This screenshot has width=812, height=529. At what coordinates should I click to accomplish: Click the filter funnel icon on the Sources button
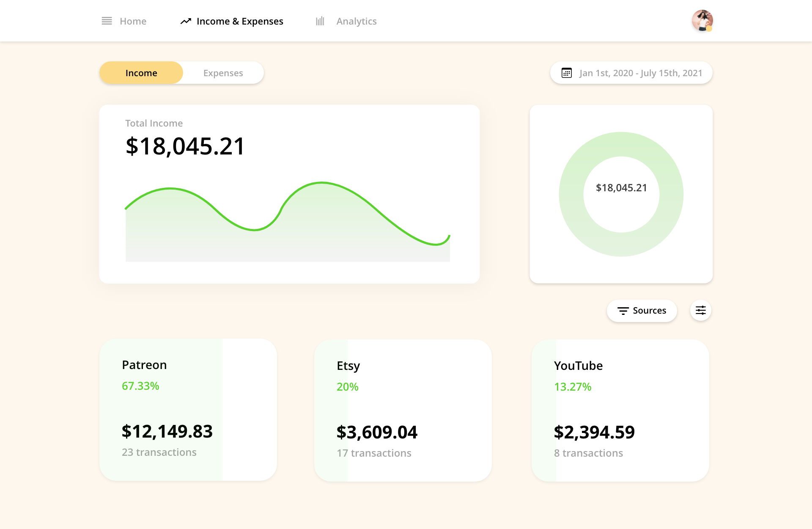pyautogui.click(x=623, y=310)
